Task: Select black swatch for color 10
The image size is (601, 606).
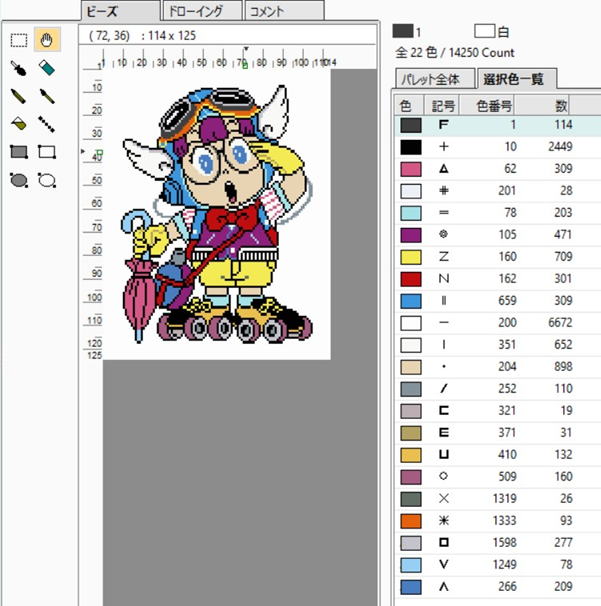Action: (411, 147)
